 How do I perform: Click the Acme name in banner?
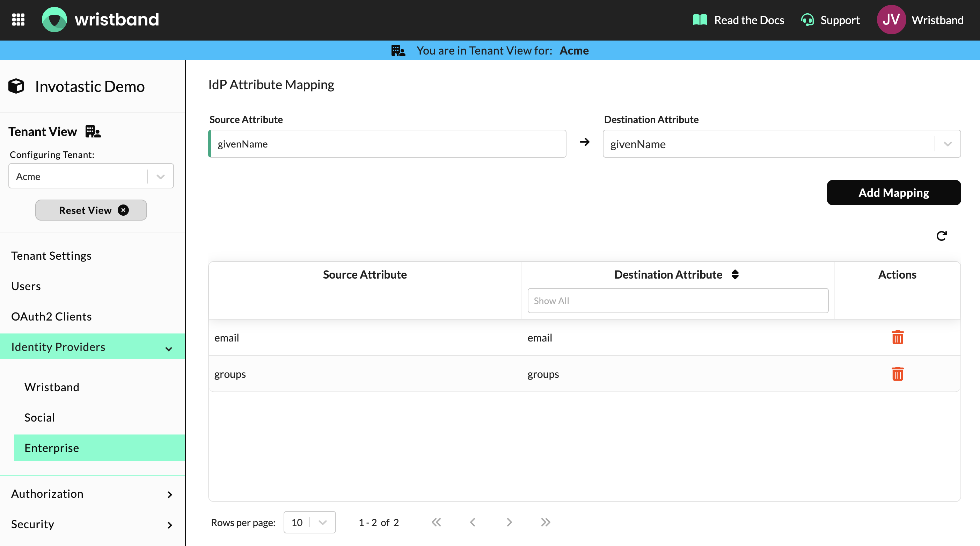click(574, 51)
